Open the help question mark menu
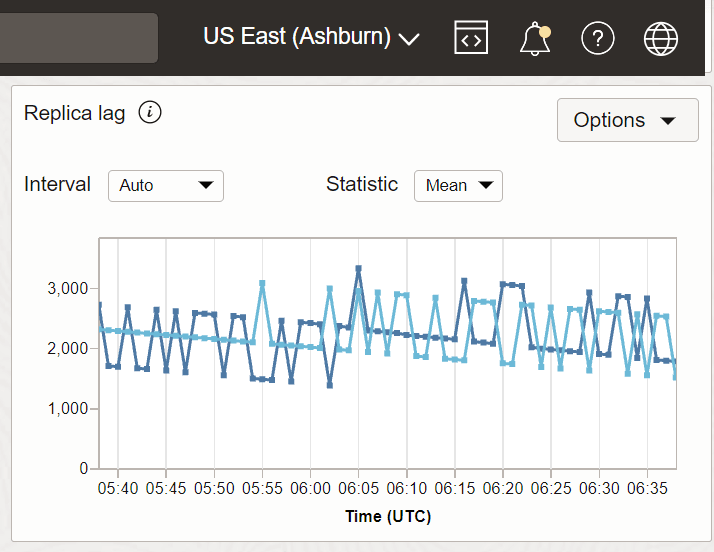The width and height of the screenshot is (714, 552). tap(597, 38)
